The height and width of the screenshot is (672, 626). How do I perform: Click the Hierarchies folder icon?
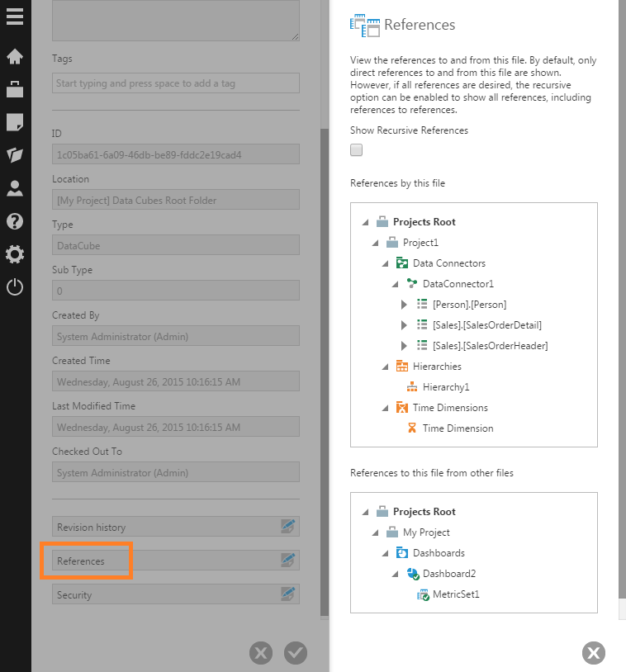coord(401,366)
